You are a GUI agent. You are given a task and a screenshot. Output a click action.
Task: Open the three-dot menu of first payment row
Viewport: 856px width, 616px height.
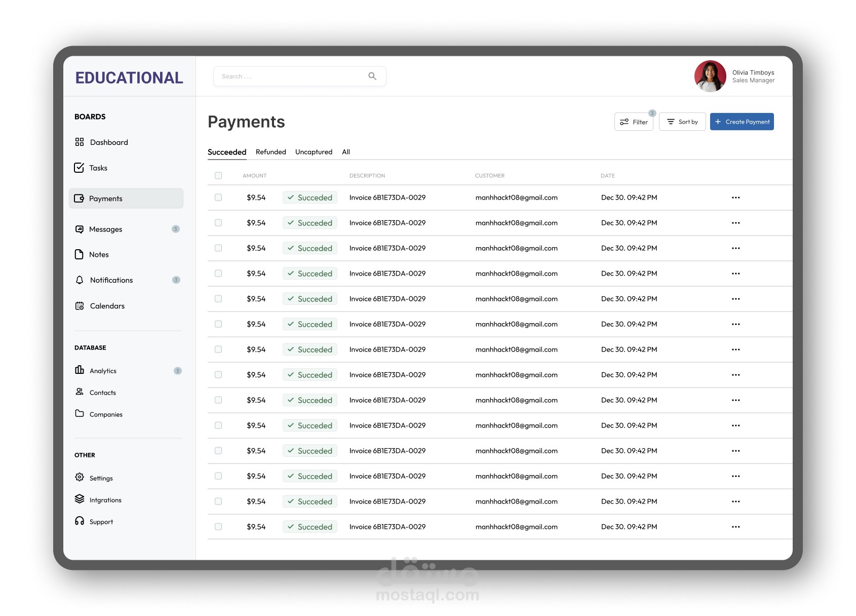(x=736, y=198)
